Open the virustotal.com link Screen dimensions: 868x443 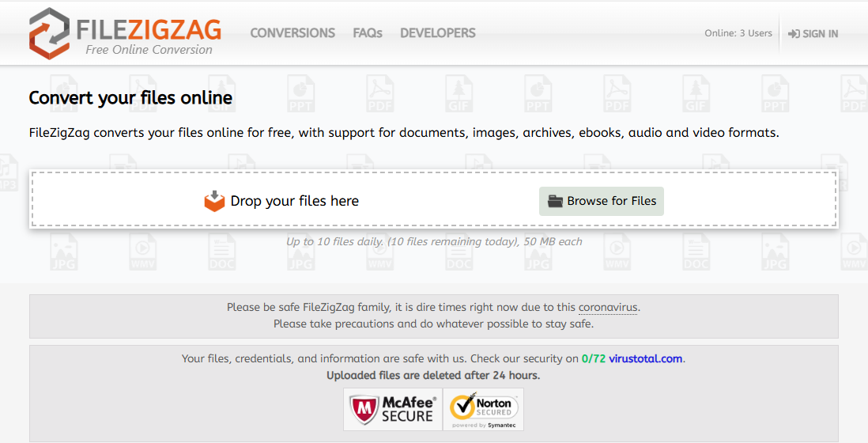(x=645, y=359)
